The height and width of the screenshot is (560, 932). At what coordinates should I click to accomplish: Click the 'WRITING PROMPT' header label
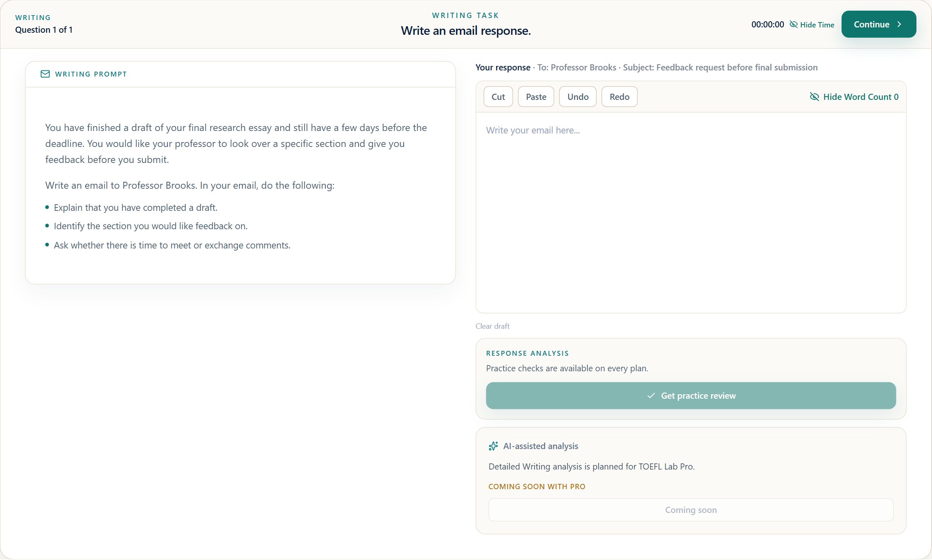pyautogui.click(x=91, y=74)
